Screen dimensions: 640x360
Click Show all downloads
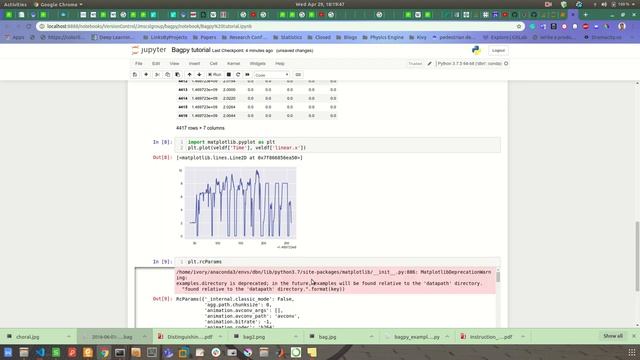(613, 336)
